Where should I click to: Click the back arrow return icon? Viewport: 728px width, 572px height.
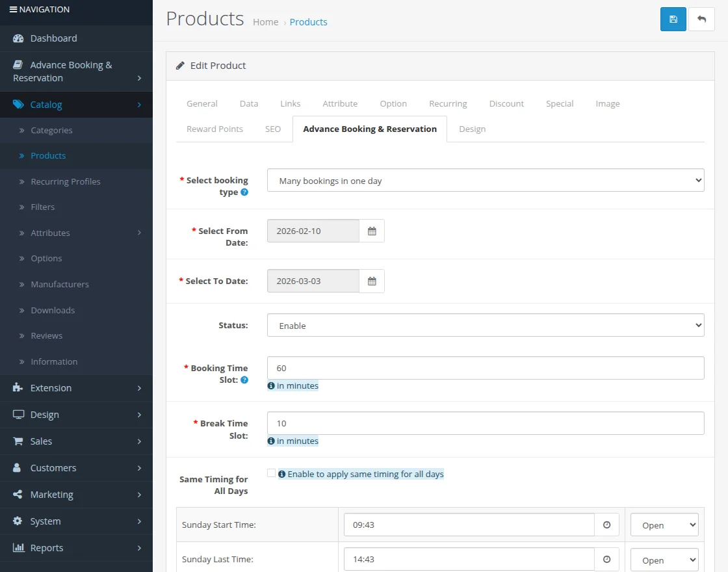click(701, 19)
